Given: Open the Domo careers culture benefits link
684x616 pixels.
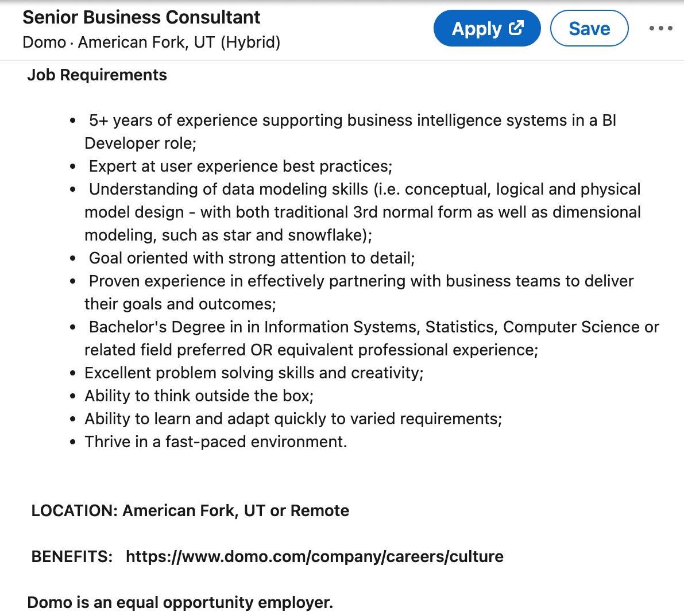Looking at the screenshot, I should tap(314, 556).
